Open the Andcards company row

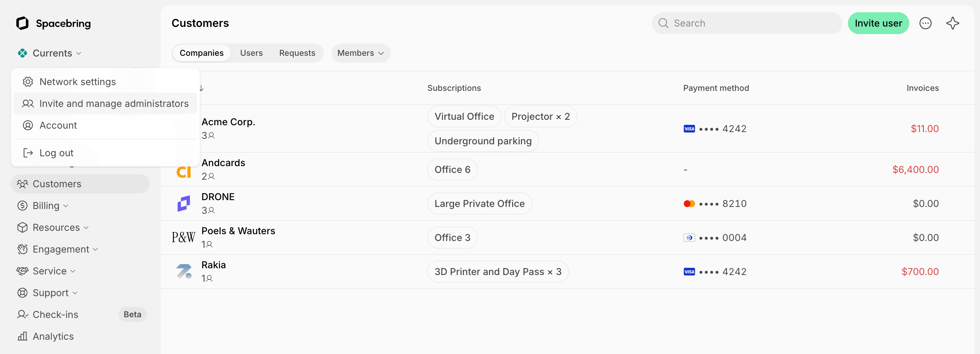click(x=567, y=170)
